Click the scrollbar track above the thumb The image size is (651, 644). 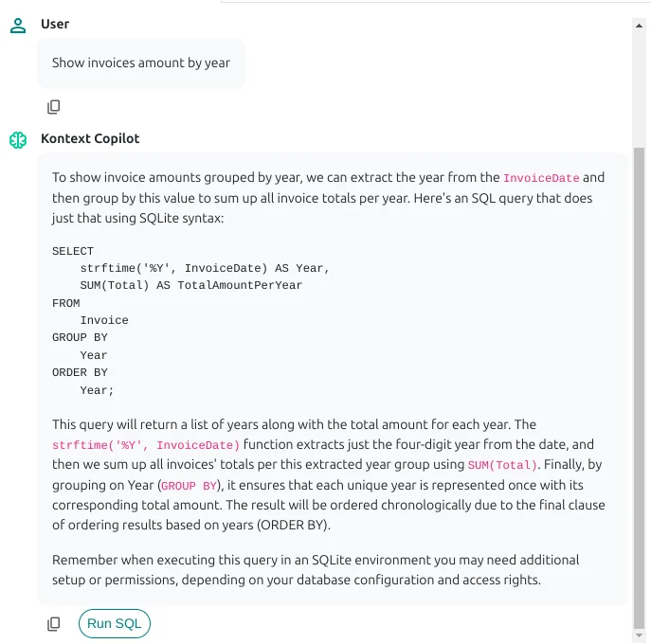[640, 85]
